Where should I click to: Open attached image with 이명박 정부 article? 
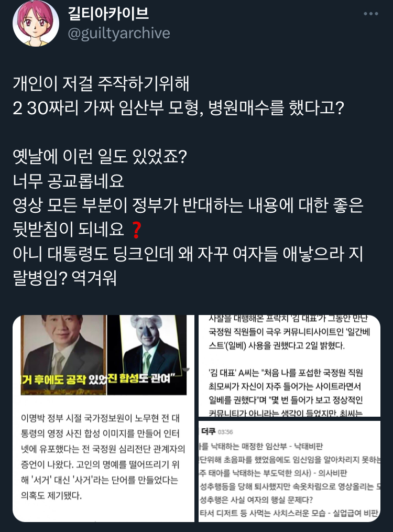point(103,418)
